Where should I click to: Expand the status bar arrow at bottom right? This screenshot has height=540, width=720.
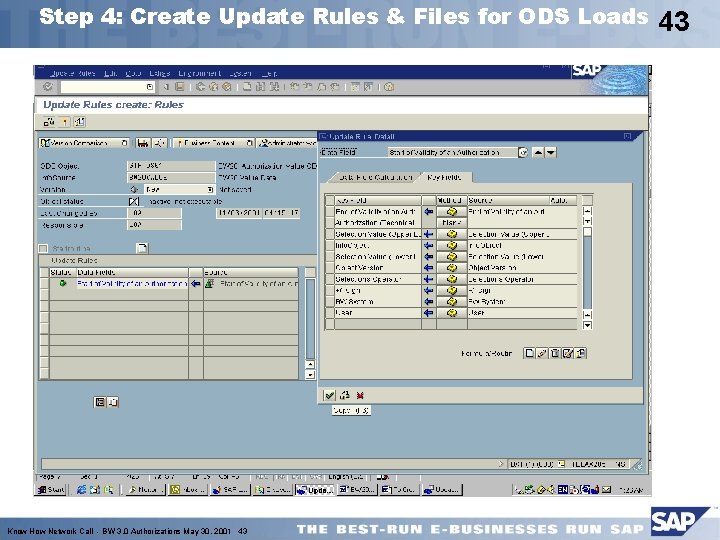(x=501, y=464)
